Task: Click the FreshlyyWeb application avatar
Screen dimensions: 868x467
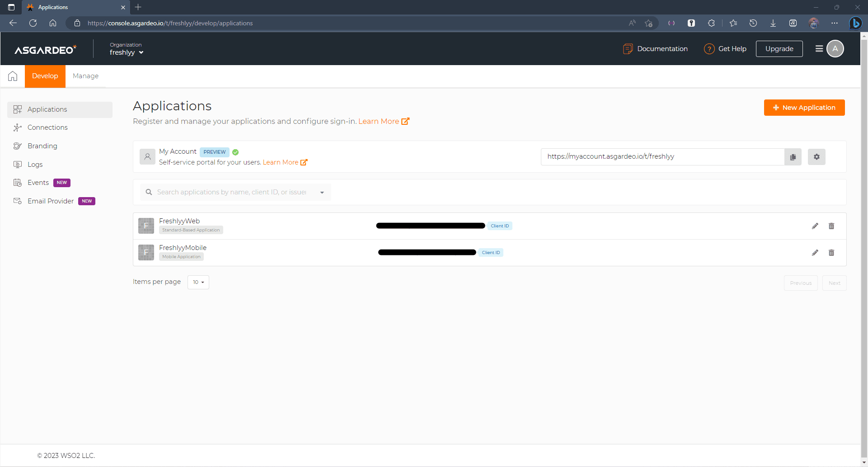Action: click(x=146, y=226)
